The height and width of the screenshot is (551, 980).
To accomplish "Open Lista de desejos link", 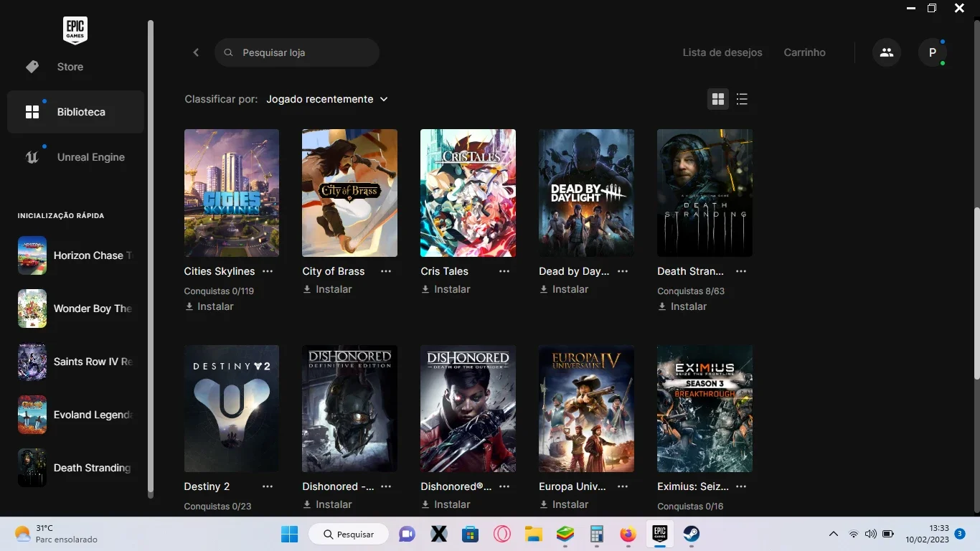I will click(x=722, y=52).
